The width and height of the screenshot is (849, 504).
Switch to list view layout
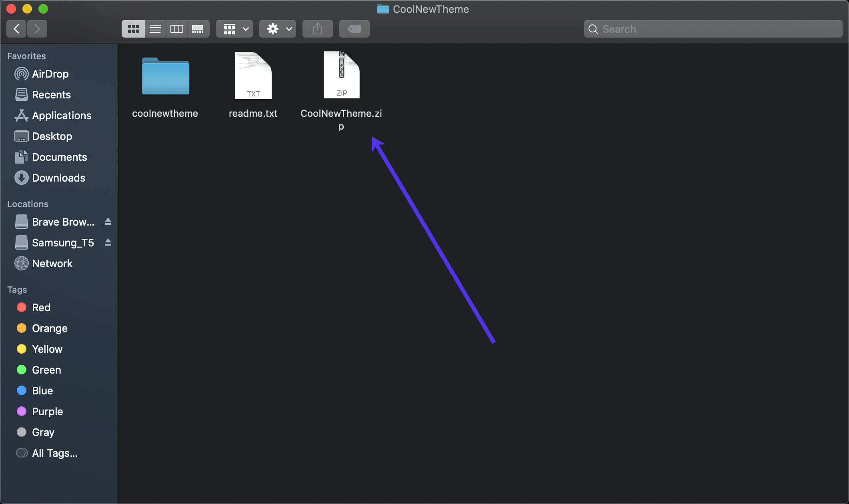coord(155,28)
